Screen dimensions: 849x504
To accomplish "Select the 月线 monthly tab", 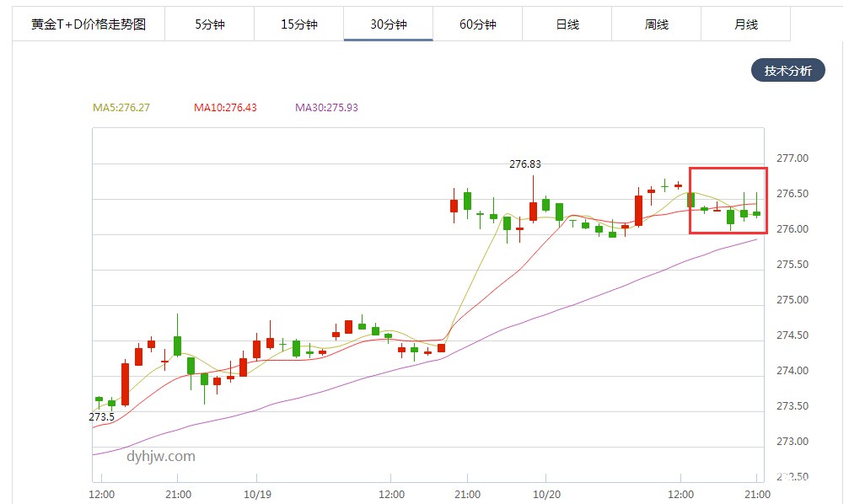I will [745, 24].
